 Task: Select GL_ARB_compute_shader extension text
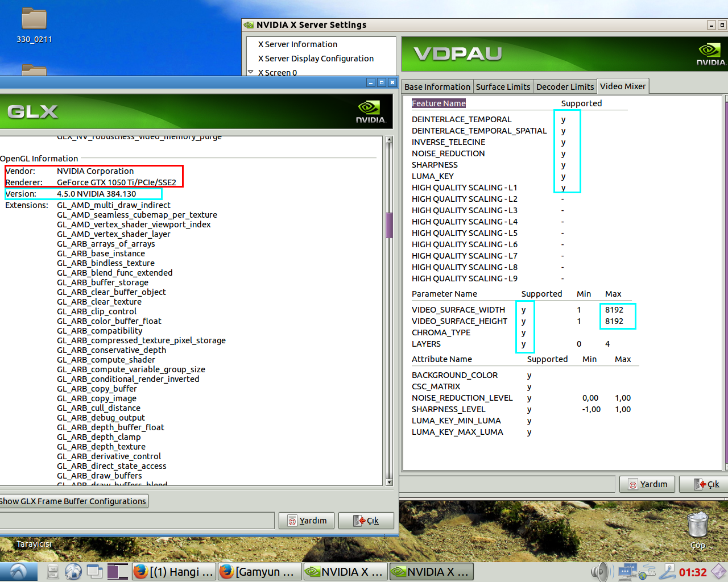(106, 360)
